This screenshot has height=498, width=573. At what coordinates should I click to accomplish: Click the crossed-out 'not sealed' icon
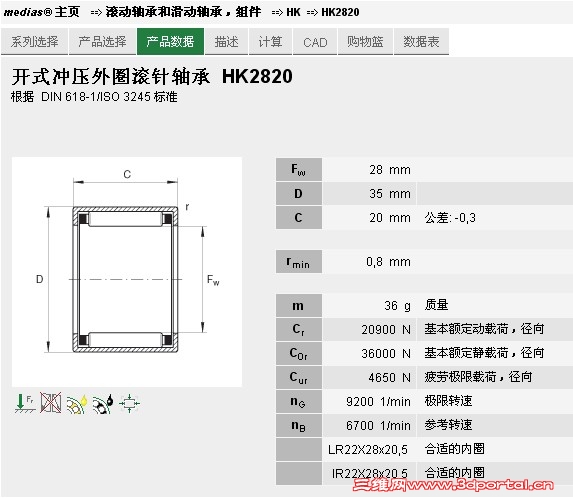coord(51,403)
